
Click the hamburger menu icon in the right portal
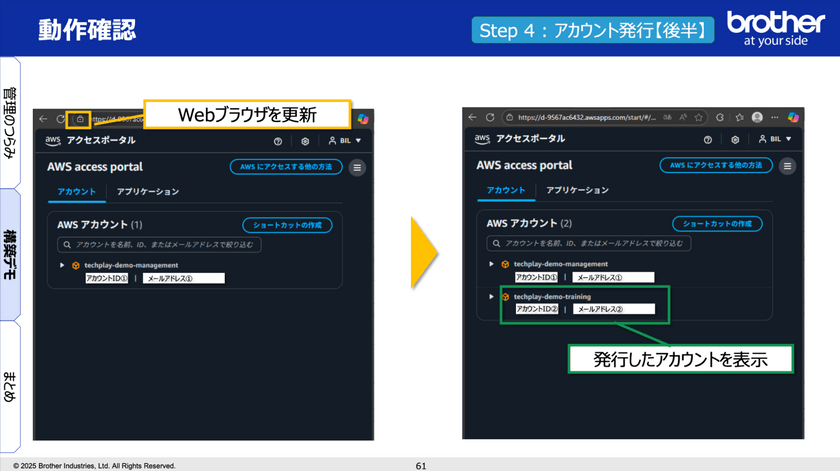[788, 166]
